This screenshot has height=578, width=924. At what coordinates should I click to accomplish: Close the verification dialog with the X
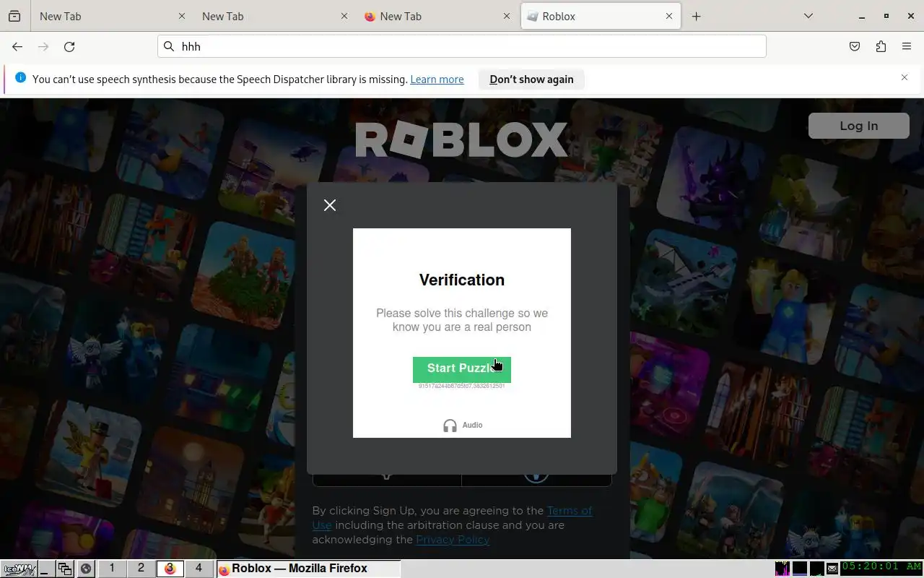[x=330, y=205]
